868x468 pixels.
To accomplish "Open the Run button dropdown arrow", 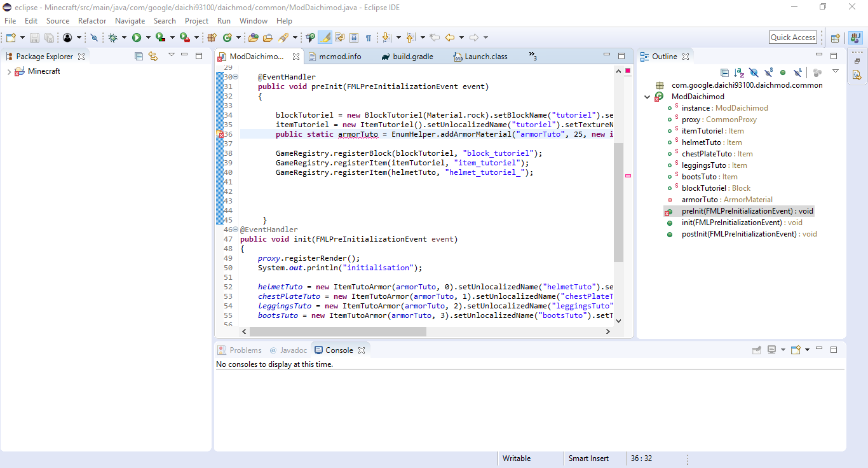I will point(148,38).
